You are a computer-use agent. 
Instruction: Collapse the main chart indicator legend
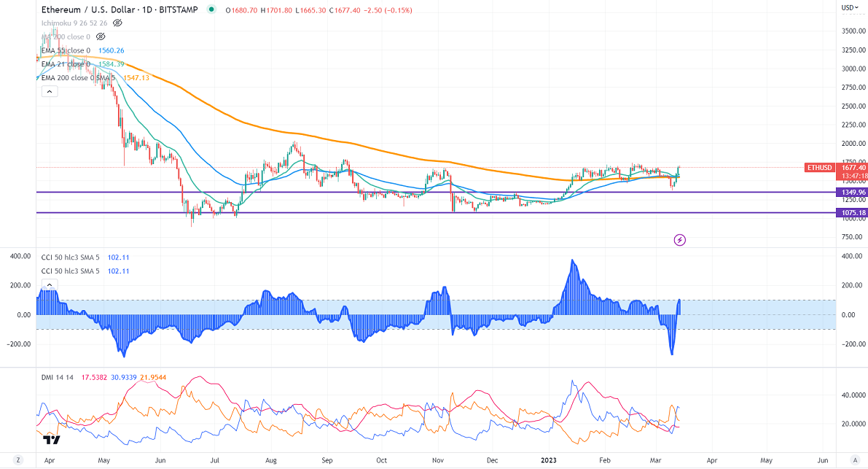pyautogui.click(x=49, y=92)
